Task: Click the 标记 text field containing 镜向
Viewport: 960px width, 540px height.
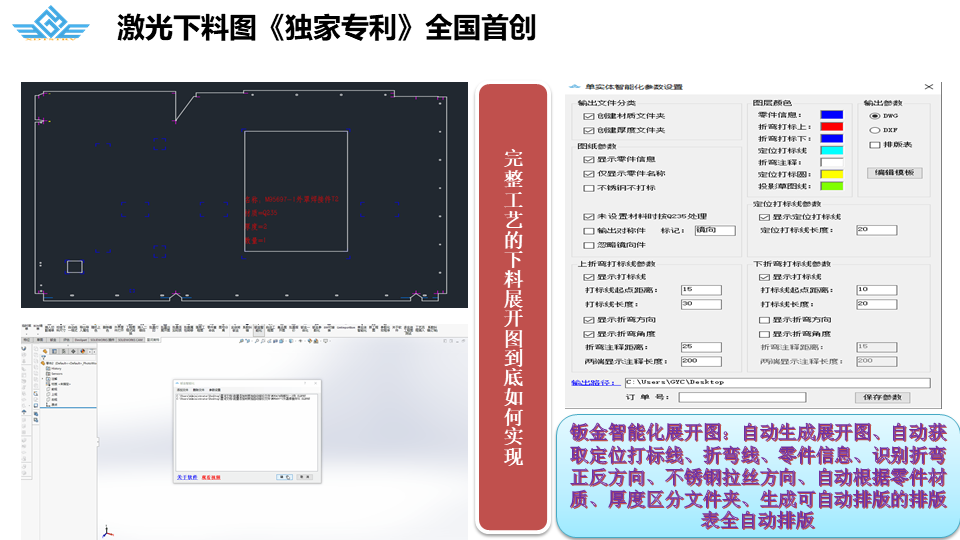Action: 714,231
